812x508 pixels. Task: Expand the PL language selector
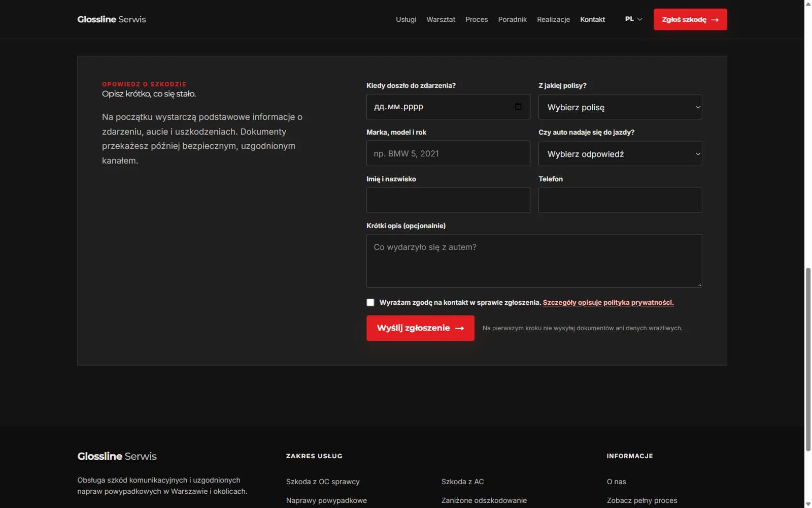pyautogui.click(x=633, y=19)
